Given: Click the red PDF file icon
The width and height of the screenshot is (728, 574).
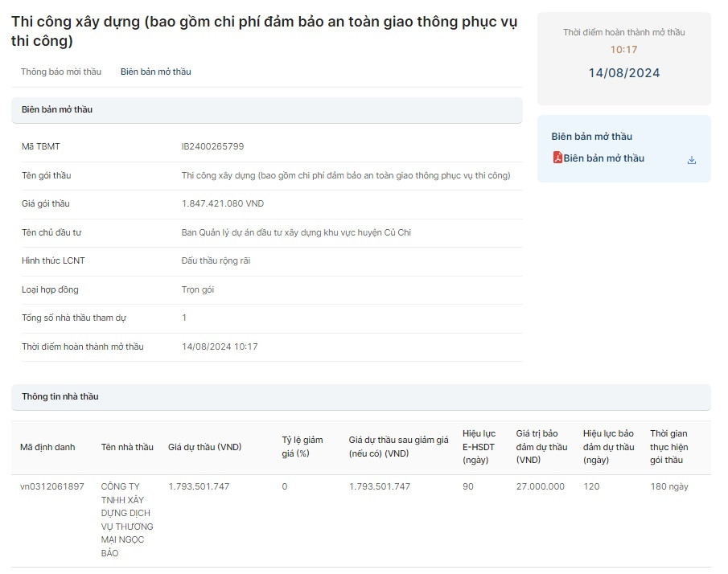Looking at the screenshot, I should [x=557, y=158].
